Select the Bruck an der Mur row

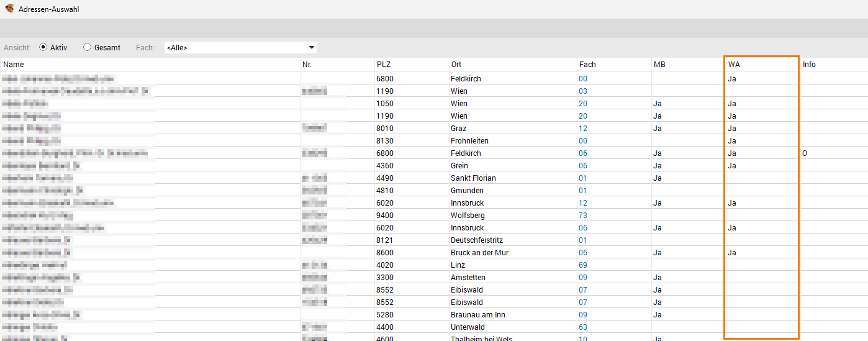coord(479,253)
